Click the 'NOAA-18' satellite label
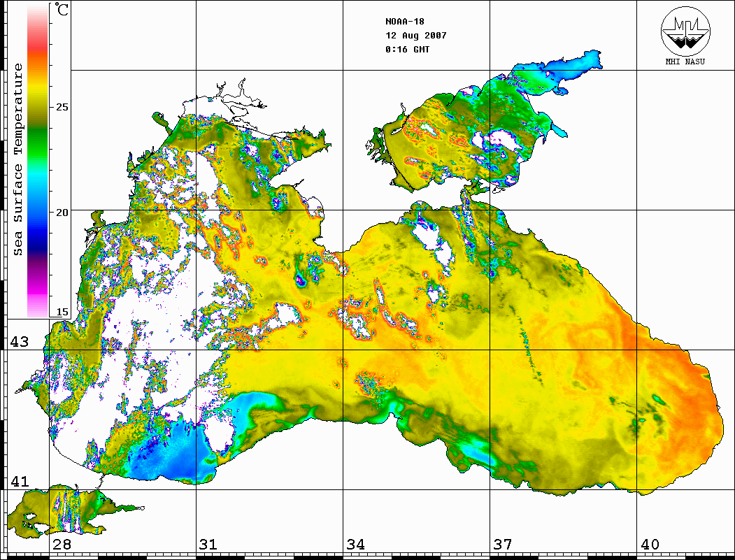 coord(404,22)
